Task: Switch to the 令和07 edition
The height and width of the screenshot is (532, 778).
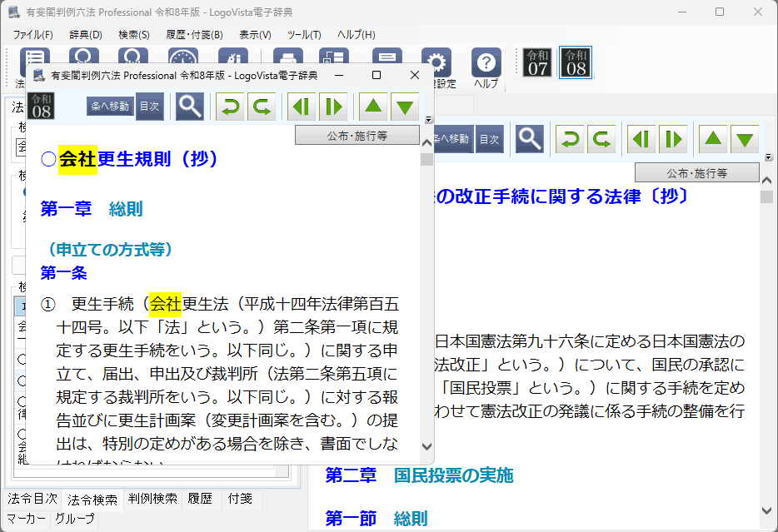Action: point(538,62)
